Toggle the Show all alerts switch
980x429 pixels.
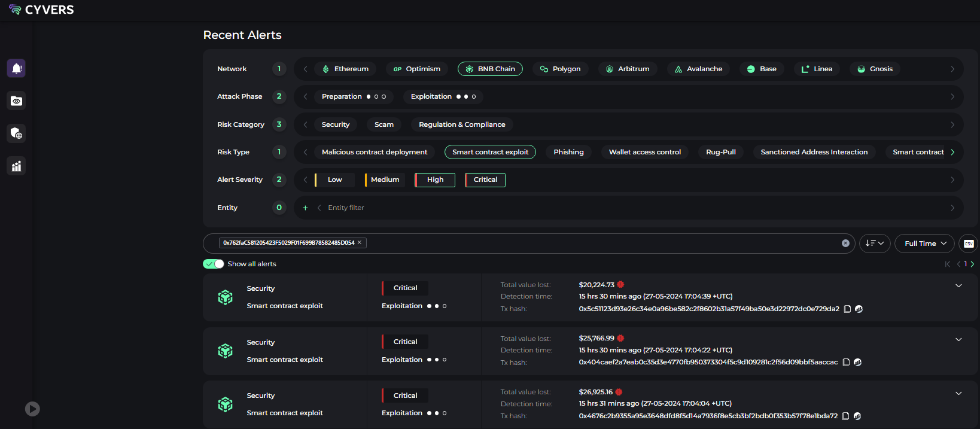coord(214,264)
